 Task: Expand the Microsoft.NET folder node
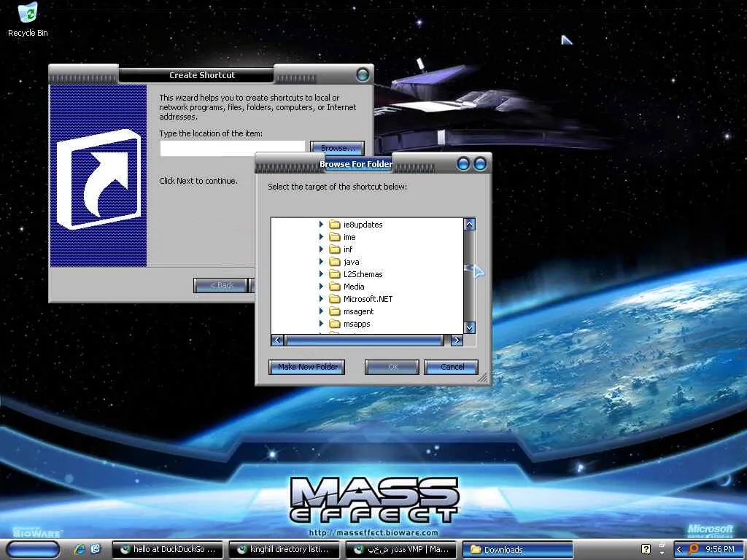321,298
